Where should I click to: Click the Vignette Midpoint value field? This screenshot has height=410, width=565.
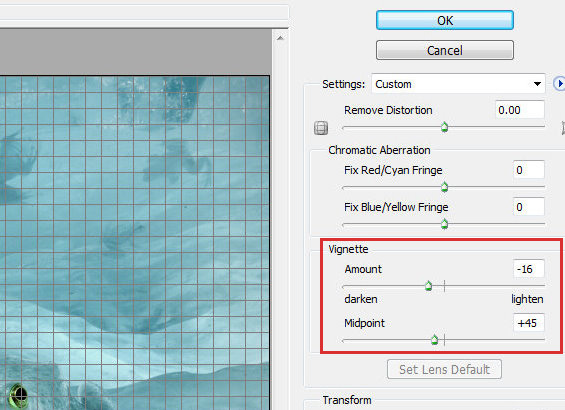tap(529, 323)
